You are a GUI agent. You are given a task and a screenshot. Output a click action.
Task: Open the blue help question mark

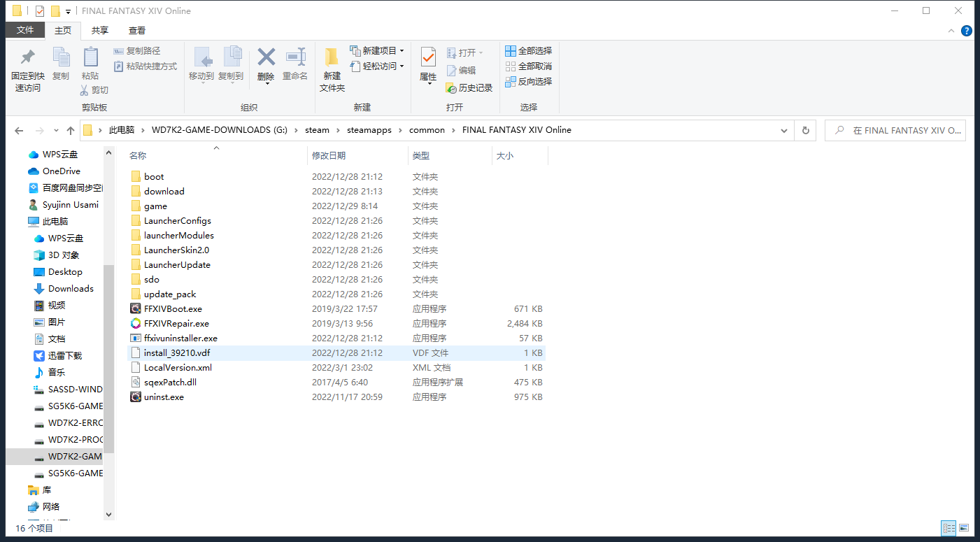click(967, 30)
